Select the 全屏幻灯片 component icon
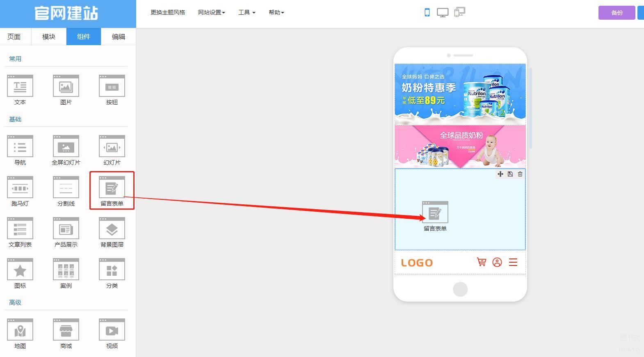 click(66, 150)
